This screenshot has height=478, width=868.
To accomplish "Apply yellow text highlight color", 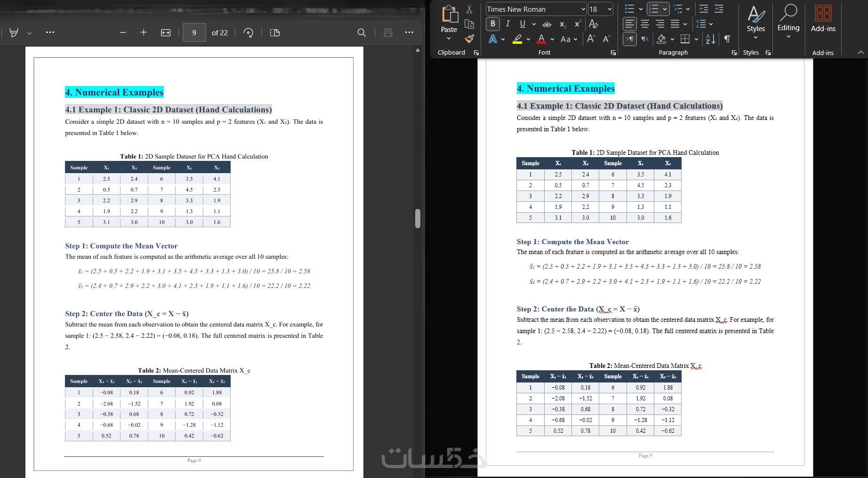I will click(517, 39).
